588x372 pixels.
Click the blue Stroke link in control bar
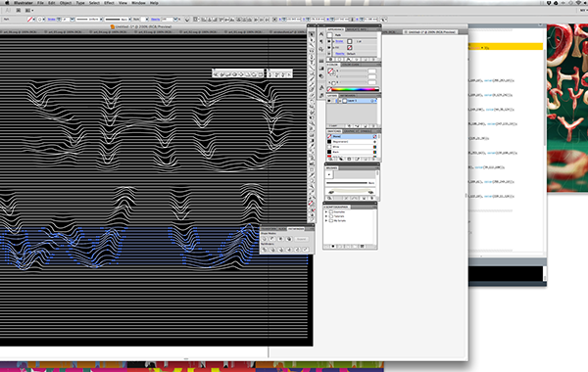(x=51, y=20)
